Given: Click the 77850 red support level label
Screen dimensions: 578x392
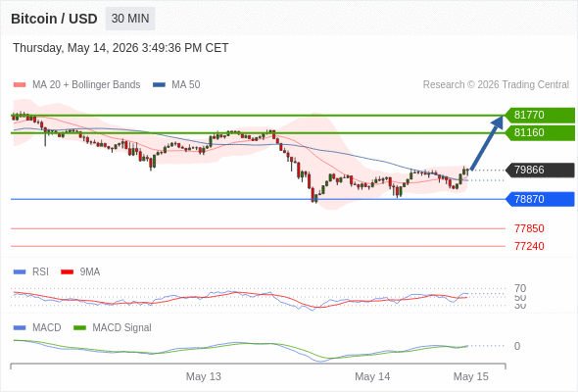Looking at the screenshot, I should click(x=529, y=228).
